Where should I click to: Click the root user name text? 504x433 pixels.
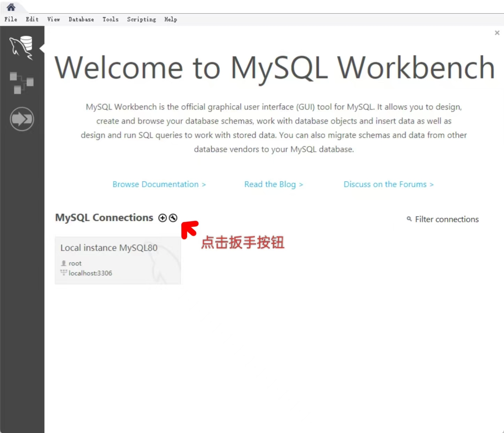[75, 263]
